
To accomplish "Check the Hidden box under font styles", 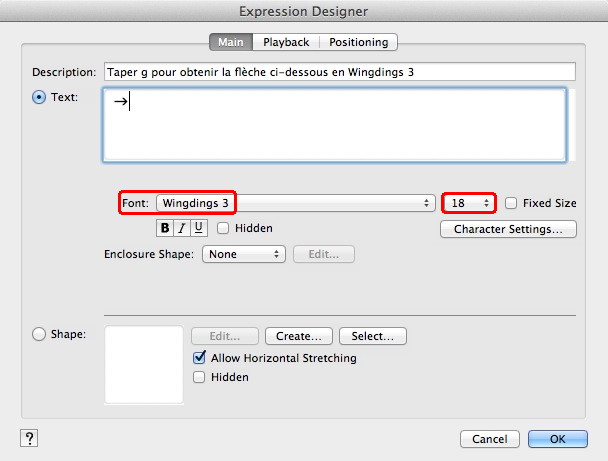I will tap(223, 228).
